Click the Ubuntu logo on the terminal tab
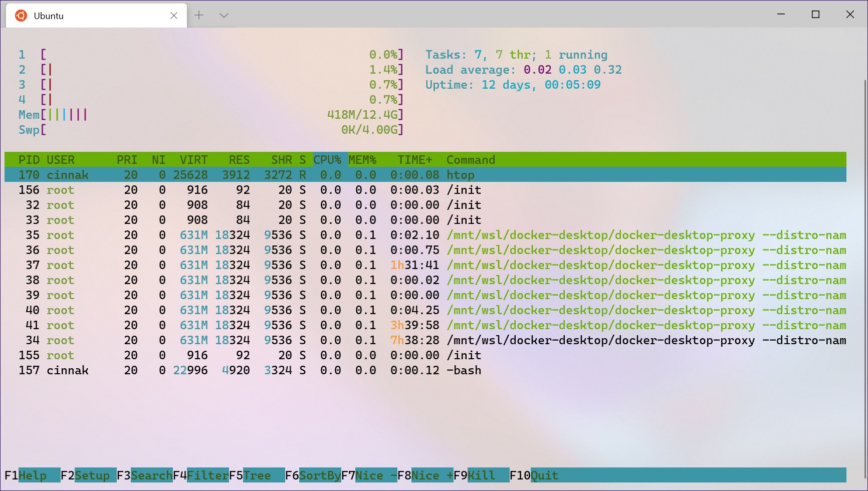The image size is (868, 491). point(21,16)
